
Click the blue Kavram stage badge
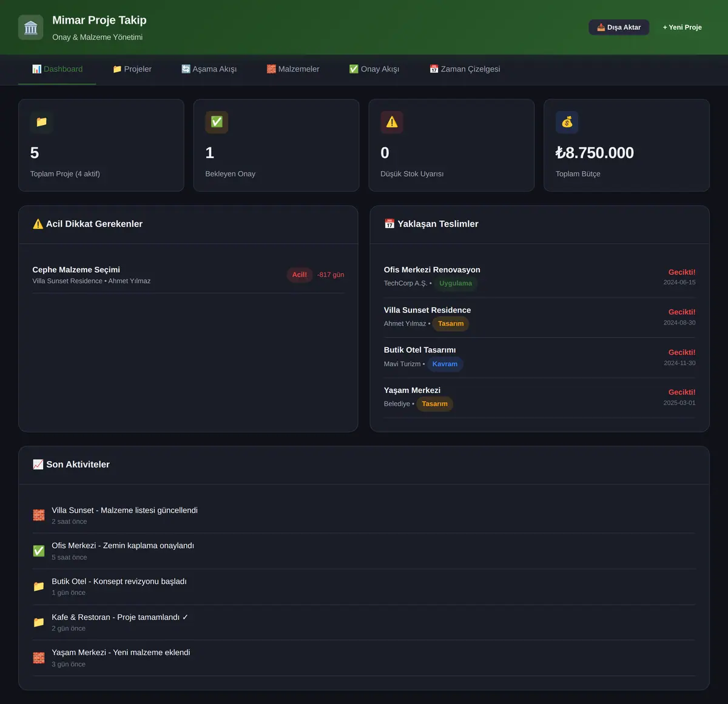(445, 364)
